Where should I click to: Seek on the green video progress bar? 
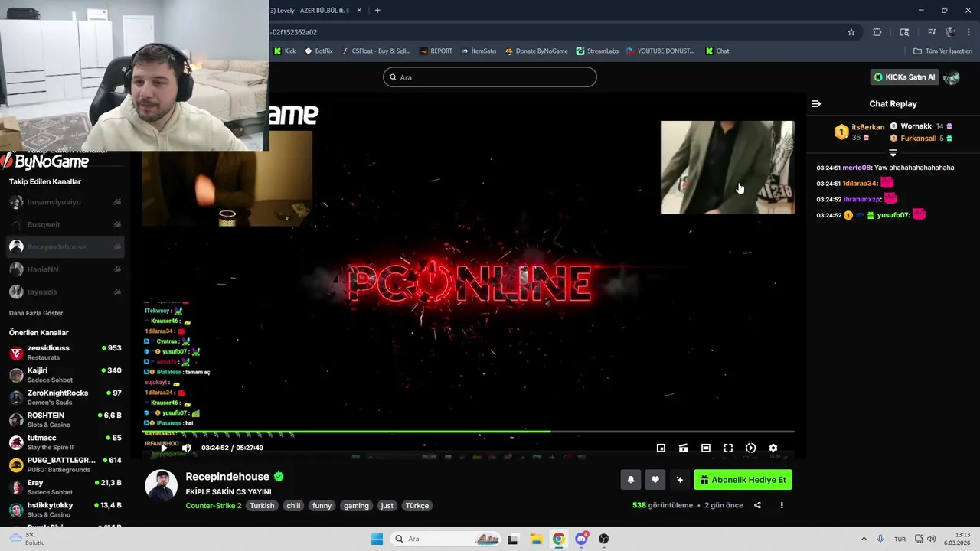point(469,432)
